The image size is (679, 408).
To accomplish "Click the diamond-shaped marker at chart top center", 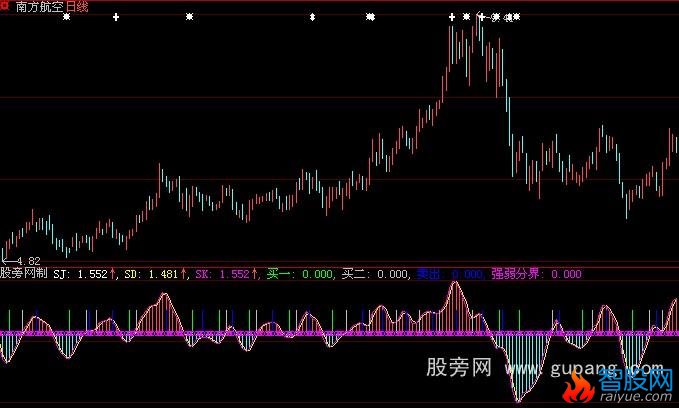I will 313,17.
